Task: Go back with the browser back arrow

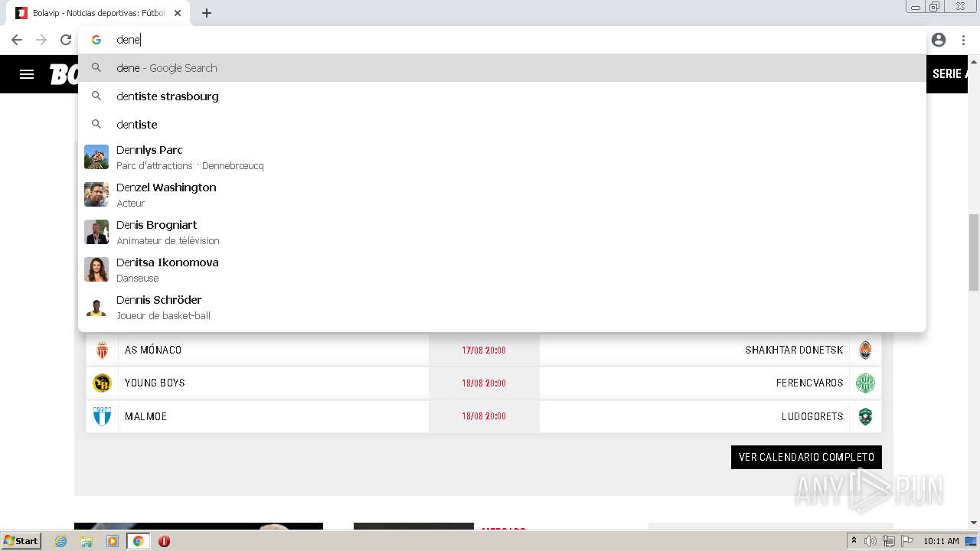Action: [x=17, y=40]
